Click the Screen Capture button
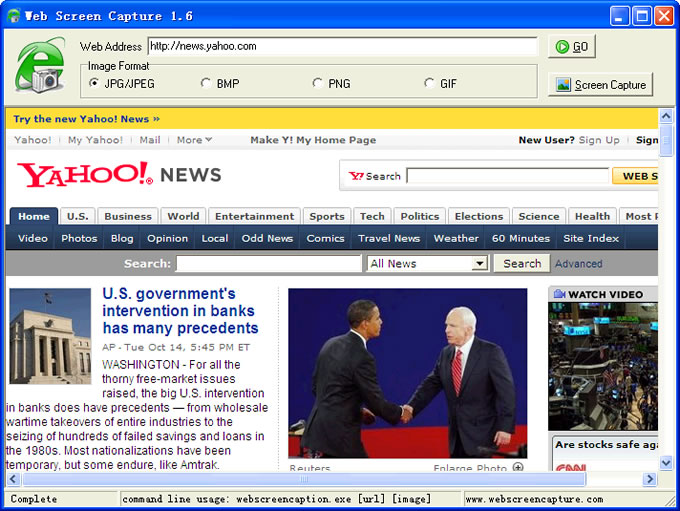The width and height of the screenshot is (680, 511). [600, 85]
